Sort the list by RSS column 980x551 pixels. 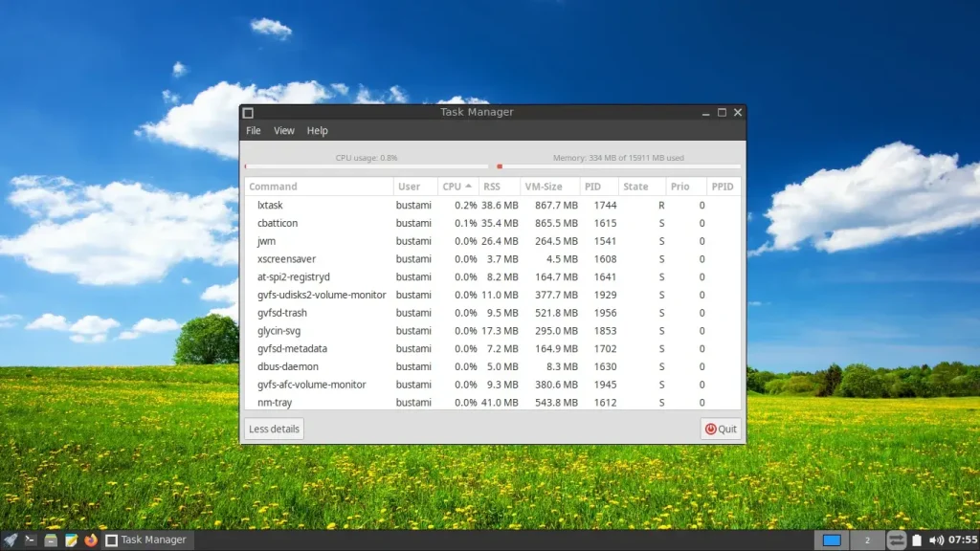(x=499, y=187)
